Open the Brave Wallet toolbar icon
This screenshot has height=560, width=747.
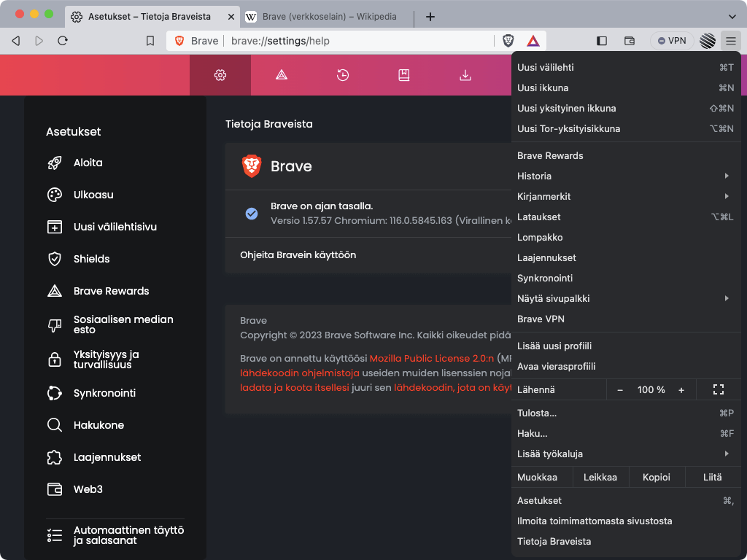pyautogui.click(x=630, y=41)
